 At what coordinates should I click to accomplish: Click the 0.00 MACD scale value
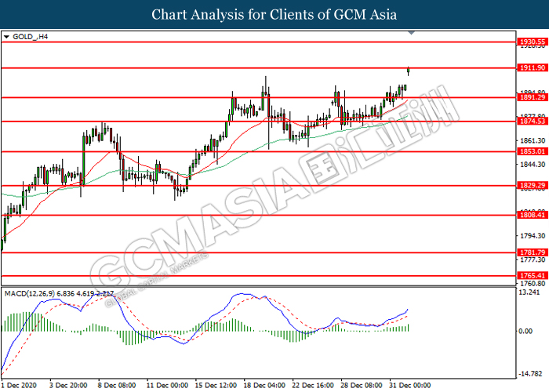pyautogui.click(x=525, y=331)
